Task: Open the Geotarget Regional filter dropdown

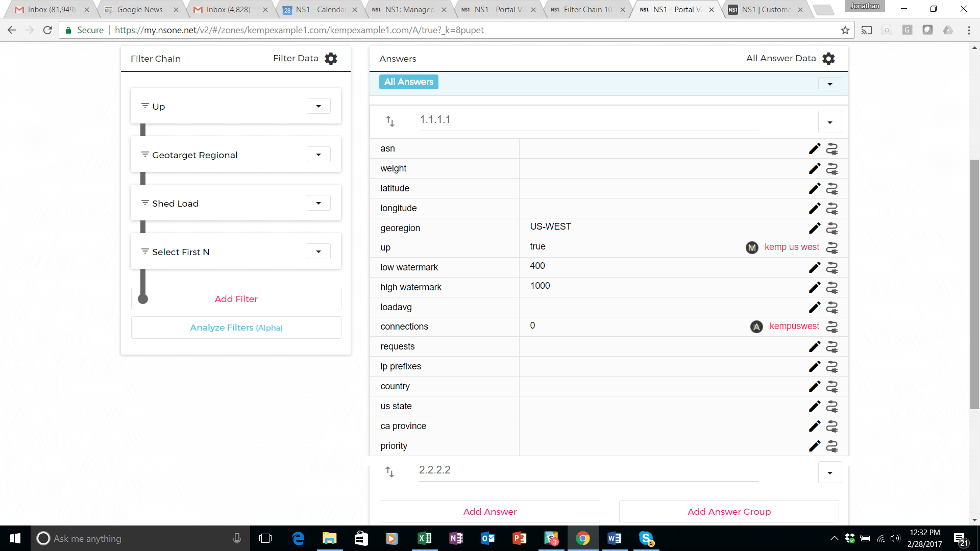Action: click(318, 155)
